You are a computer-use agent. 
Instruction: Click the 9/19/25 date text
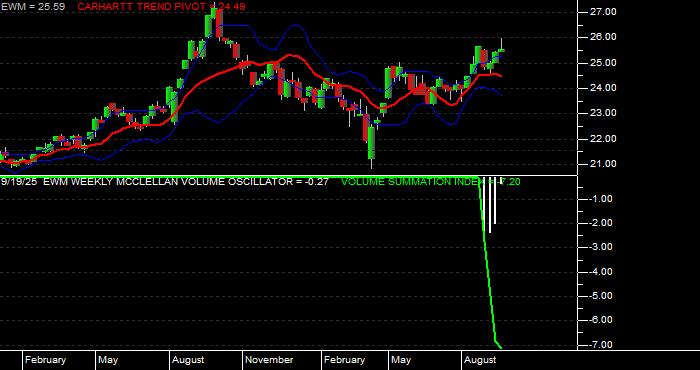[x=19, y=182]
